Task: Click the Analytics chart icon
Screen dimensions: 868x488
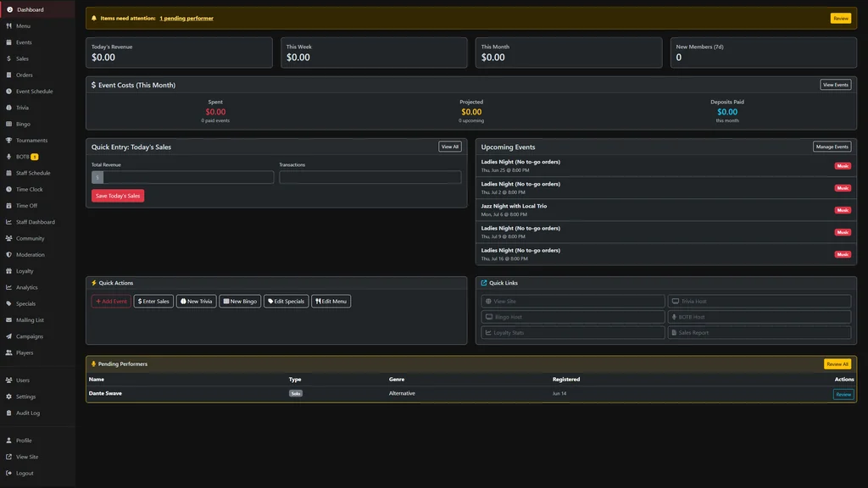Action: 8,287
